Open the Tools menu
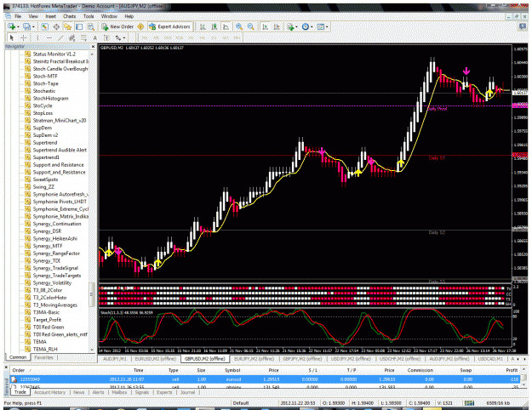The width and height of the screenshot is (532, 410). [89, 16]
